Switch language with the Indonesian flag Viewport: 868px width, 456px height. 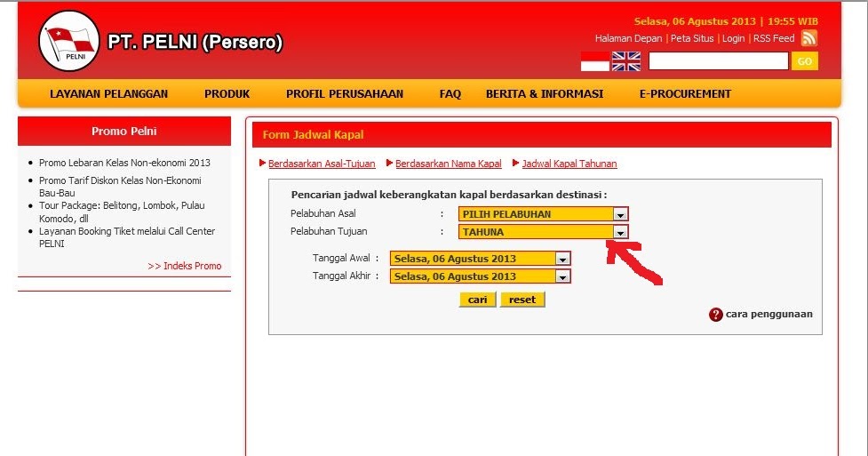595,61
